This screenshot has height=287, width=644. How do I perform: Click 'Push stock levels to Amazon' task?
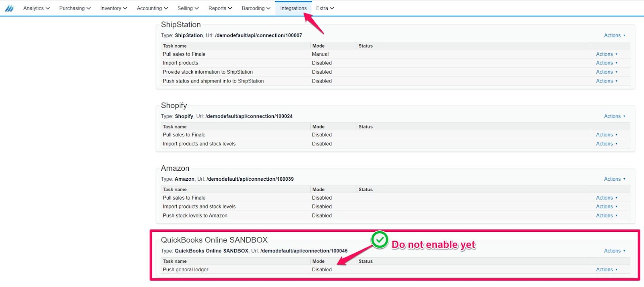click(195, 216)
